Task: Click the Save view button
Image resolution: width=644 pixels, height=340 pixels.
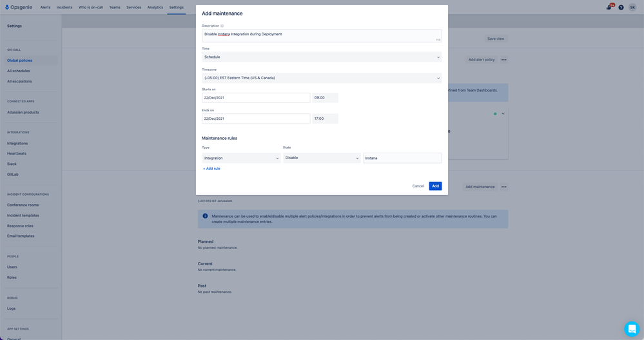Action: point(495,39)
